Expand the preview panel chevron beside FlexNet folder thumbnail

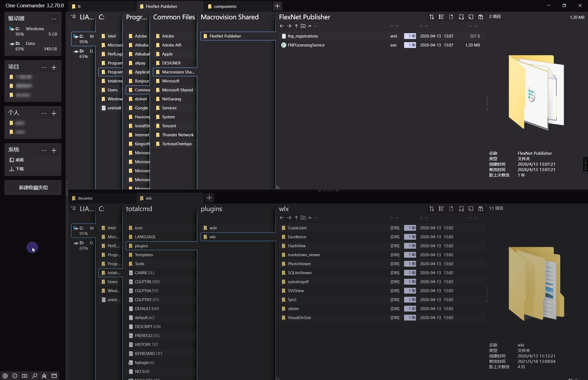(487, 109)
